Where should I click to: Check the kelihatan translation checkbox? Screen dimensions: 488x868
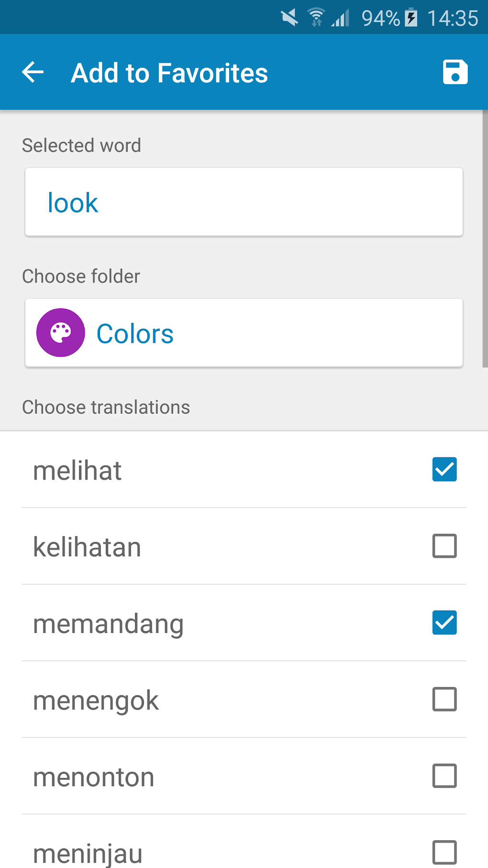coord(444,546)
